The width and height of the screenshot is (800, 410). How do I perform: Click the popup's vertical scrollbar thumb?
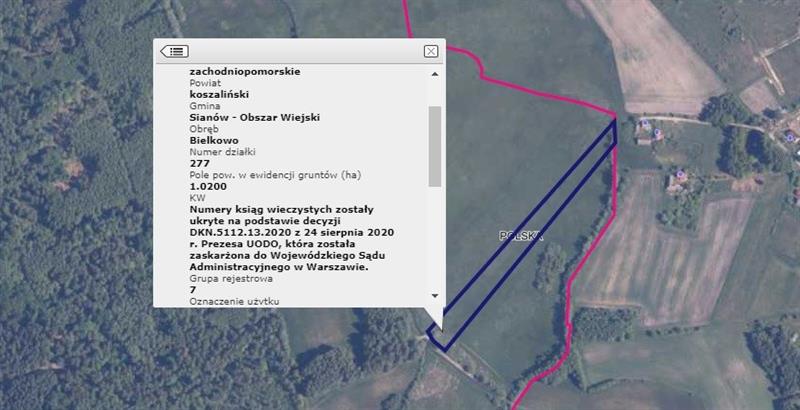[x=434, y=145]
